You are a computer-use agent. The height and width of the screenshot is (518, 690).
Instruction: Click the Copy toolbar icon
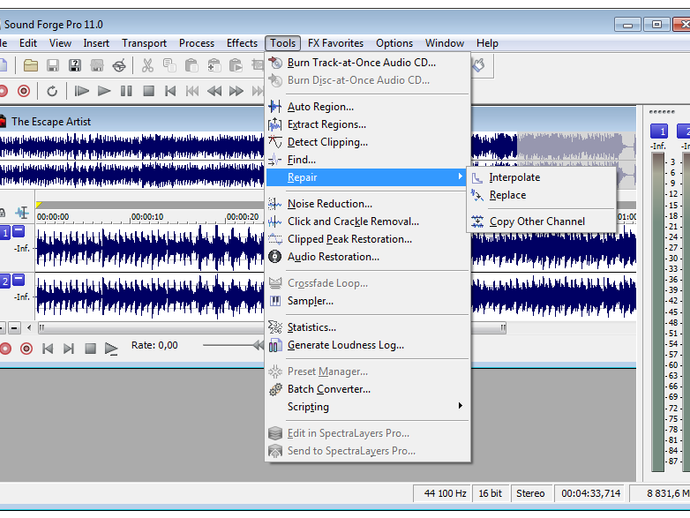(169, 66)
